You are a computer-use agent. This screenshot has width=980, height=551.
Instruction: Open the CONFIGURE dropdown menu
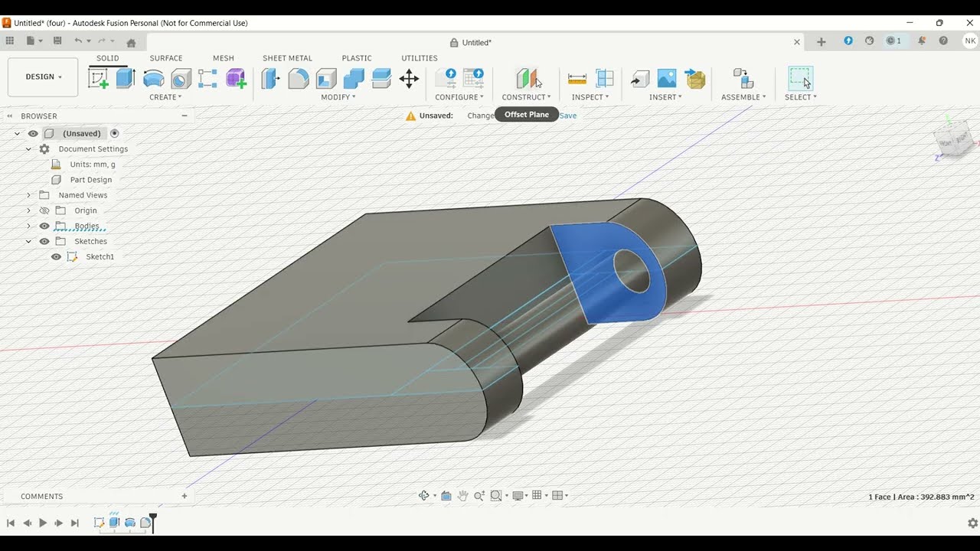(x=459, y=97)
